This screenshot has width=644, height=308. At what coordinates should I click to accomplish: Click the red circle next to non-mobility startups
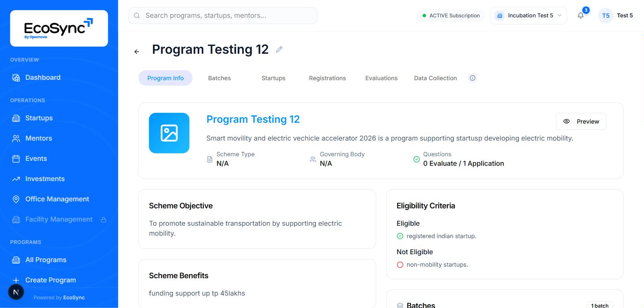(x=400, y=265)
